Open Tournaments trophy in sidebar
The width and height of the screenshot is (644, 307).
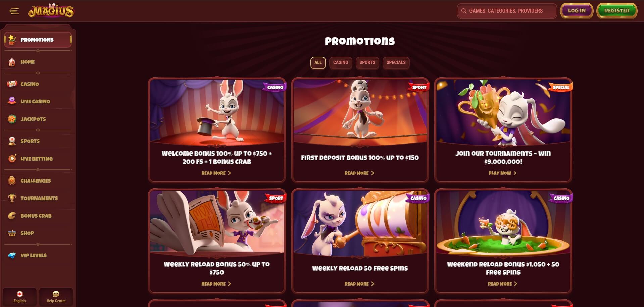(12, 198)
